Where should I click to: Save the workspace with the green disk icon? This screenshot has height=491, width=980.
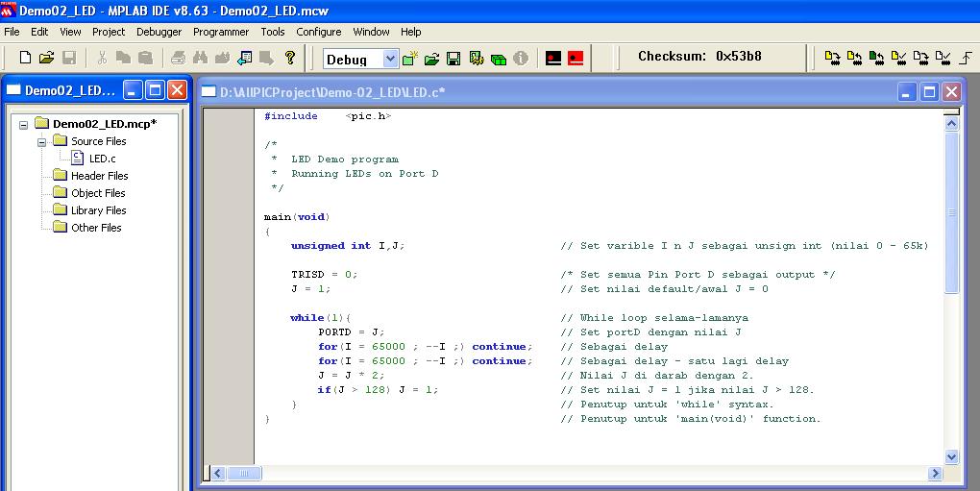click(x=453, y=59)
